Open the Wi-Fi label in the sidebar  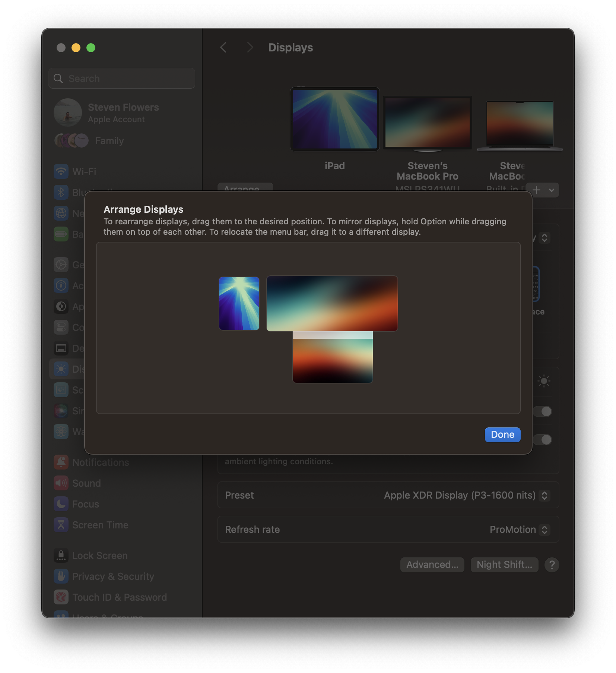tap(84, 171)
